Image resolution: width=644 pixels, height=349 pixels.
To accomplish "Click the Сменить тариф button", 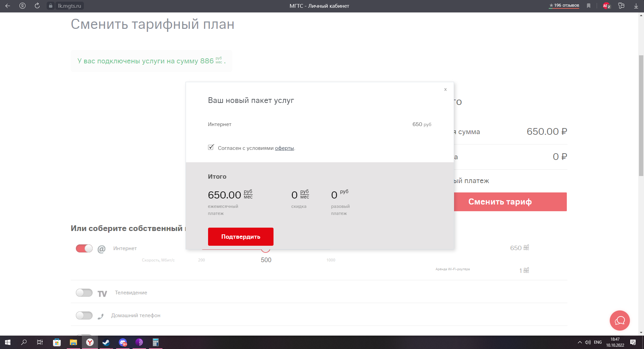I will (510, 202).
